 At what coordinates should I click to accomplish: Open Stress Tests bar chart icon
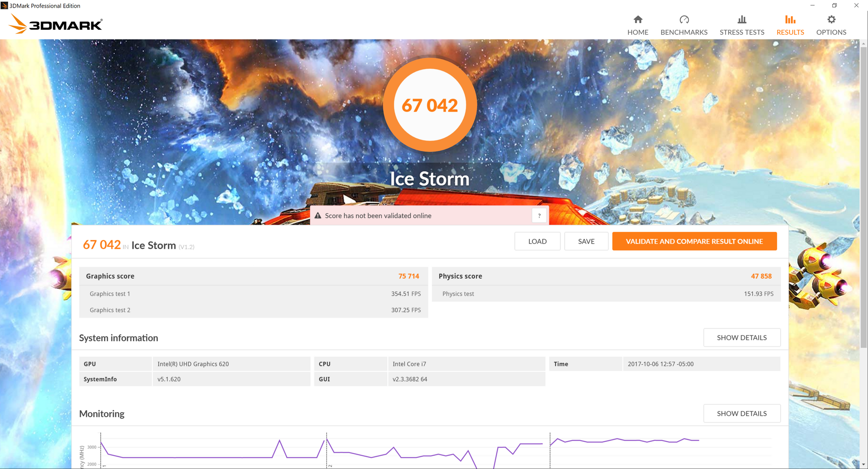pos(741,19)
